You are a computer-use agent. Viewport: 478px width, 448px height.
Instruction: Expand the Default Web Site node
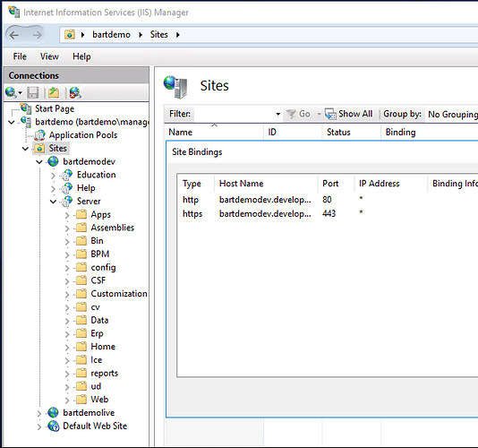39,426
